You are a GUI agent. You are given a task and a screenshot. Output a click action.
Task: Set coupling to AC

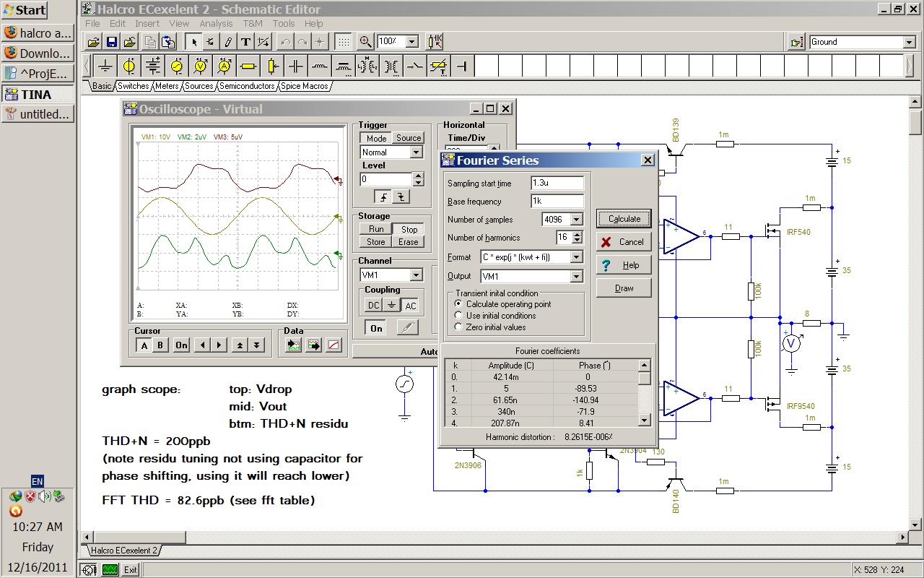[x=410, y=305]
